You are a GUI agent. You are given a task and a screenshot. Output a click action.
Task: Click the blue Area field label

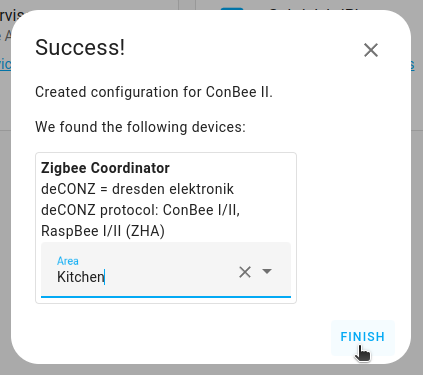tap(68, 261)
